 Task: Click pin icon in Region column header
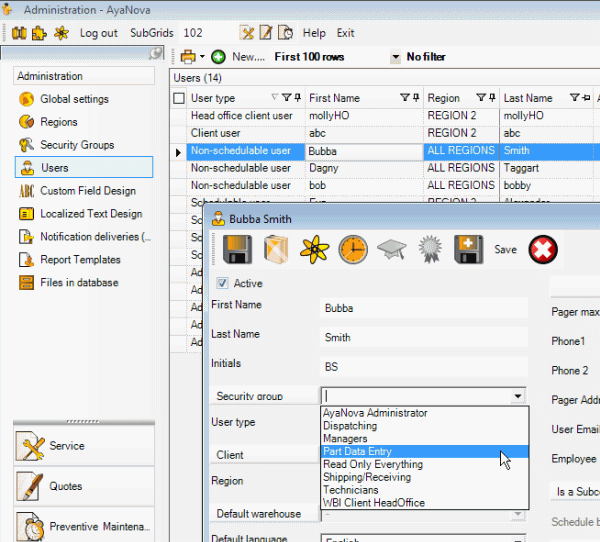[x=492, y=98]
